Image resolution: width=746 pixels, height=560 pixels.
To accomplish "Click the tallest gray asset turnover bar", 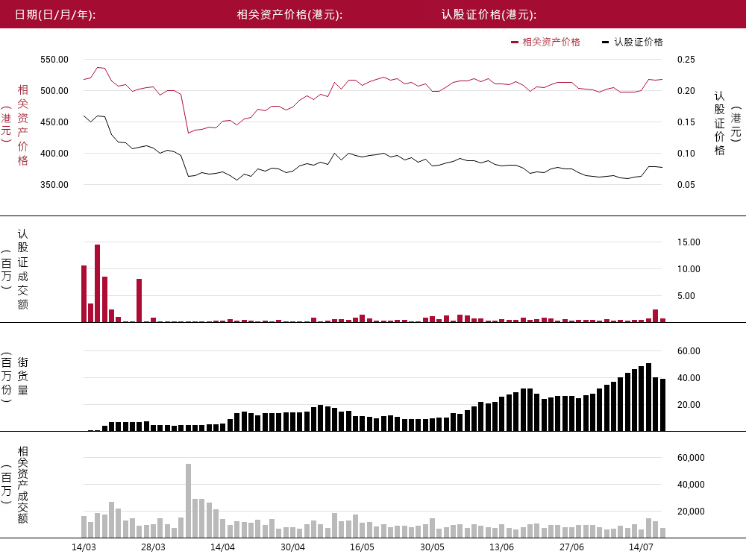I will tap(189, 500).
